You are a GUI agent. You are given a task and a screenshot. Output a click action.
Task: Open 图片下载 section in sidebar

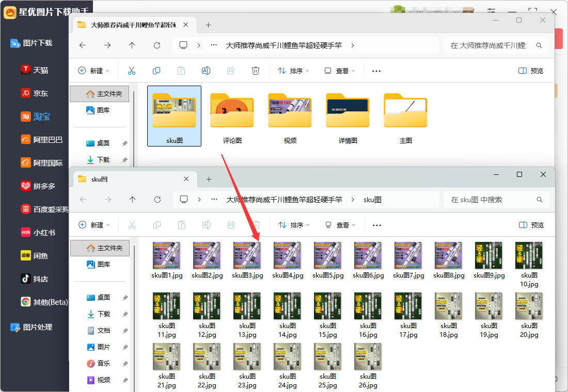[31, 43]
